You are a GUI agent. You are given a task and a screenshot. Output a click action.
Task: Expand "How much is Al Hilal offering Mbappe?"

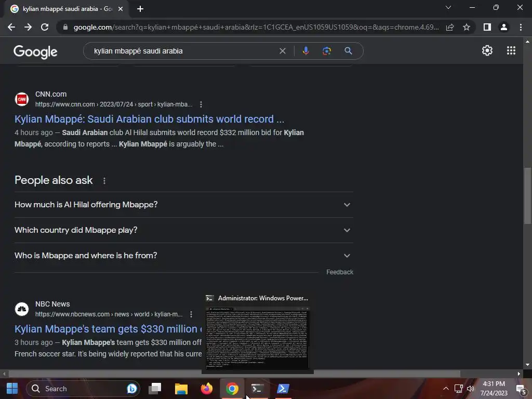(x=183, y=205)
